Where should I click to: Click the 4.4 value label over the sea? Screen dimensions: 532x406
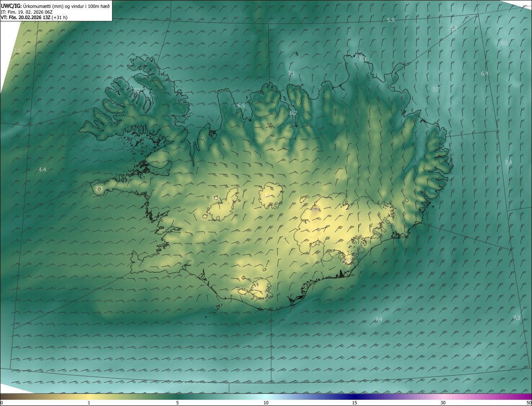(42, 169)
